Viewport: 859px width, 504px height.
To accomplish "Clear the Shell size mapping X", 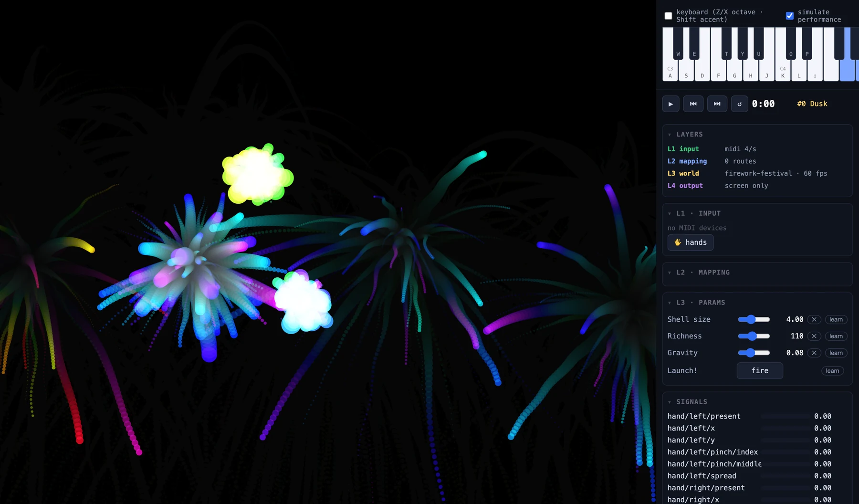I will click(x=814, y=320).
